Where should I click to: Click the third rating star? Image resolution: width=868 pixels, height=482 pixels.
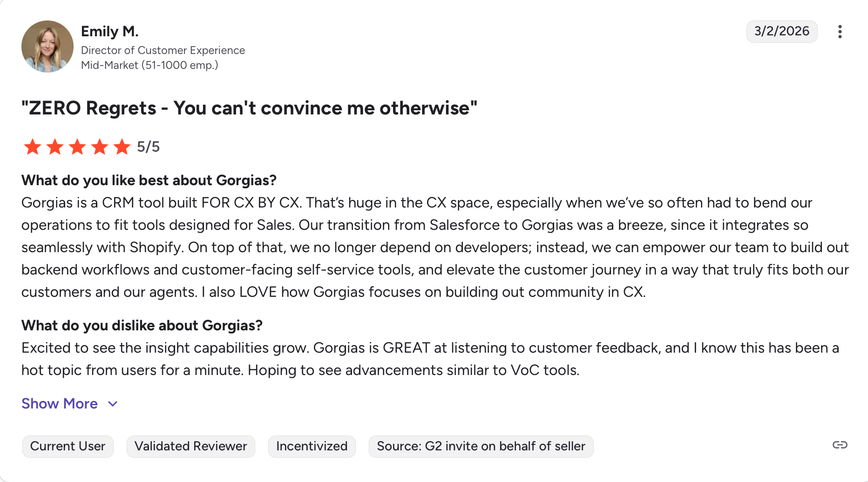(x=77, y=147)
